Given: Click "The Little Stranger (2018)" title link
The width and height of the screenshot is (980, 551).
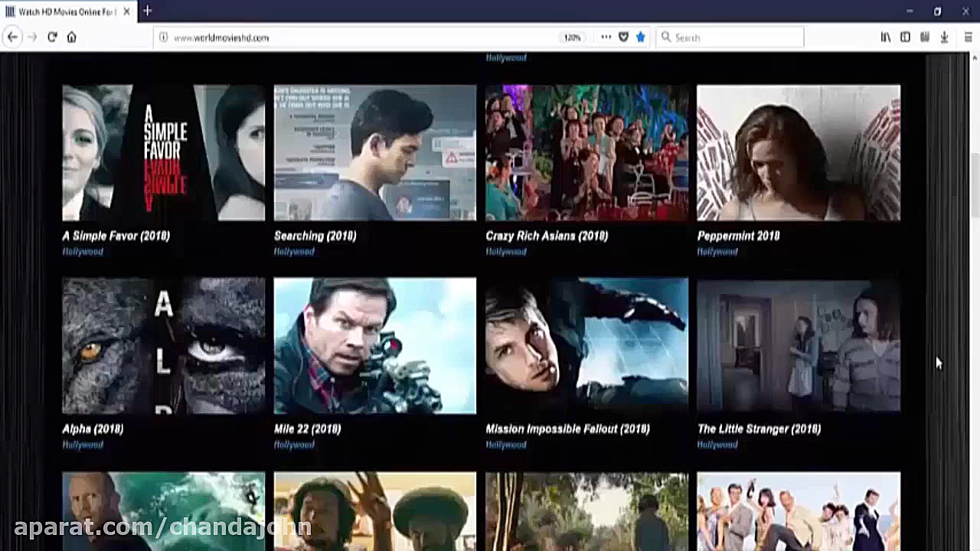Looking at the screenshot, I should (759, 429).
